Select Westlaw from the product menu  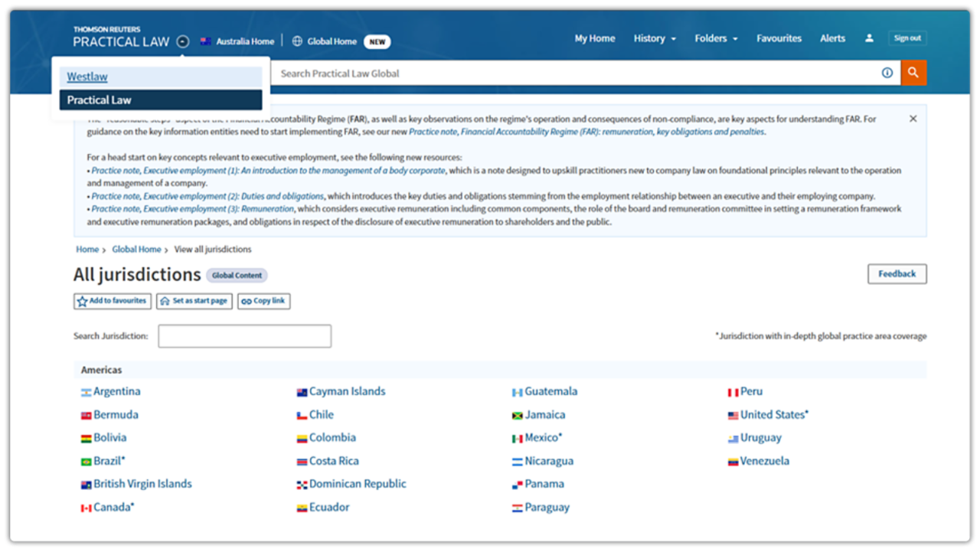[87, 77]
